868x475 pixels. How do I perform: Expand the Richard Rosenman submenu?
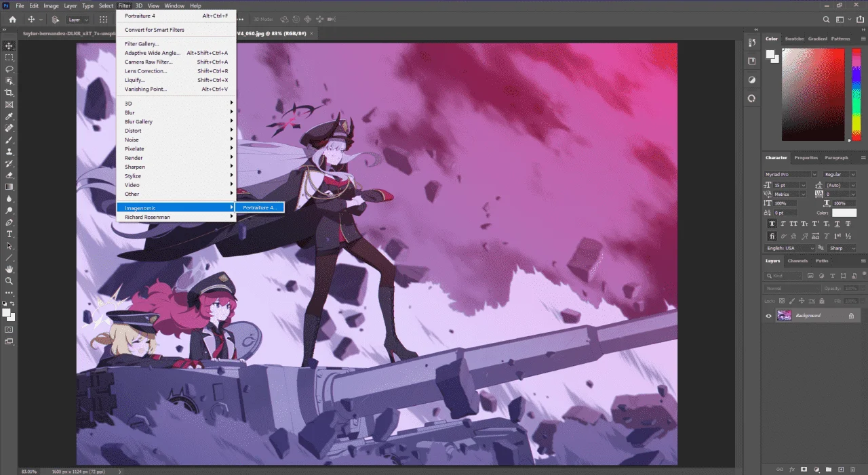point(176,217)
